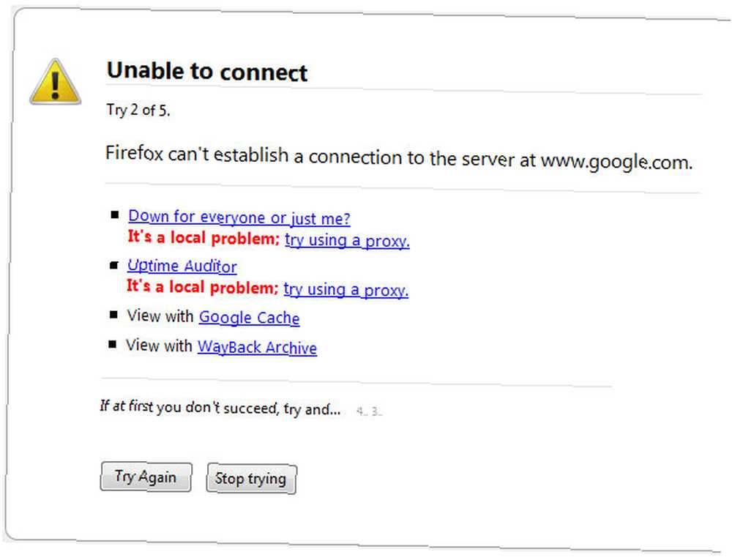Viewport: 732px width, 560px height.
Task: View page with Google Cache link
Action: [250, 318]
